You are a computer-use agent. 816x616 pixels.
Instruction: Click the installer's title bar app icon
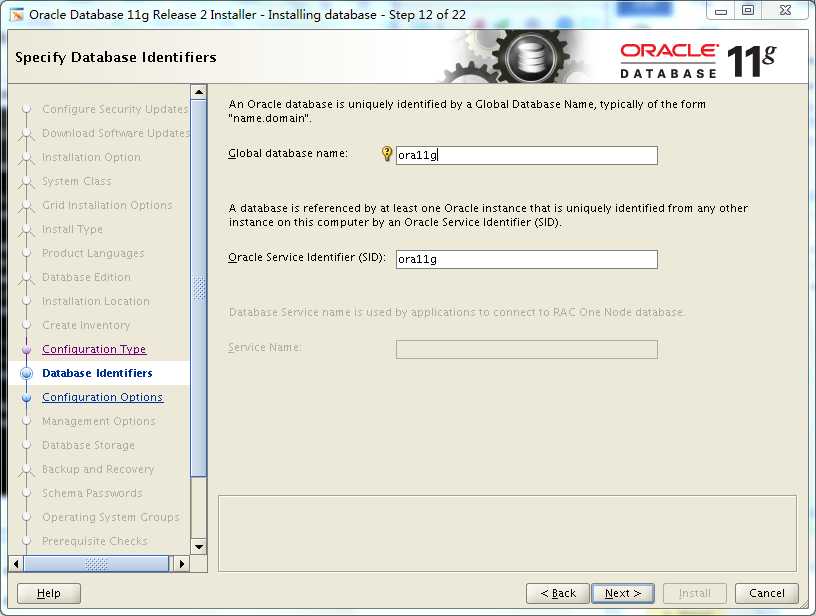pyautogui.click(x=17, y=15)
